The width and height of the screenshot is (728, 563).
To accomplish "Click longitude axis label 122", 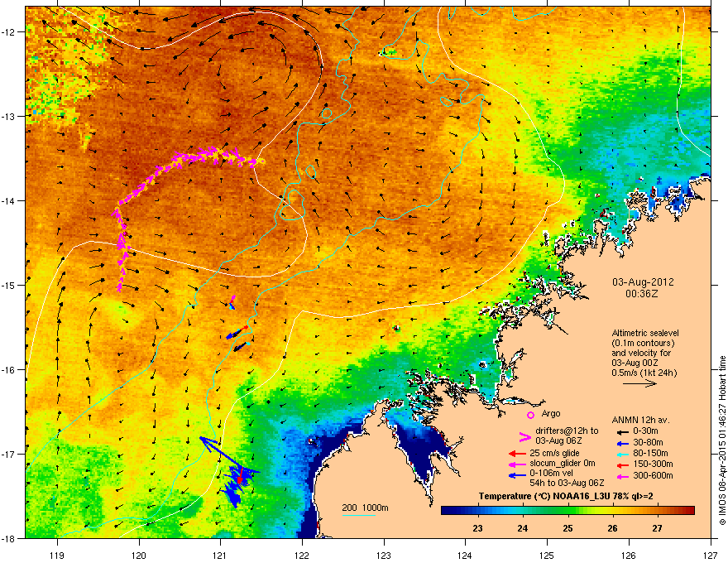I will pyautogui.click(x=302, y=555).
